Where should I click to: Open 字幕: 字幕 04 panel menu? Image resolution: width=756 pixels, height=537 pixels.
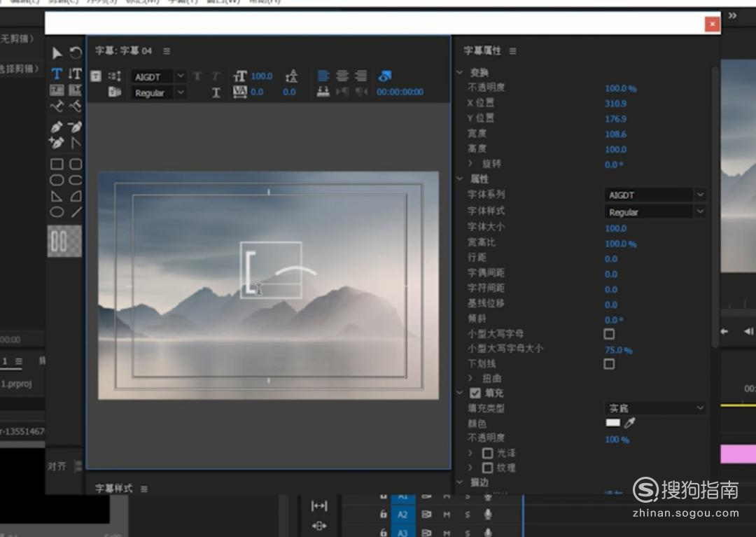(x=167, y=50)
